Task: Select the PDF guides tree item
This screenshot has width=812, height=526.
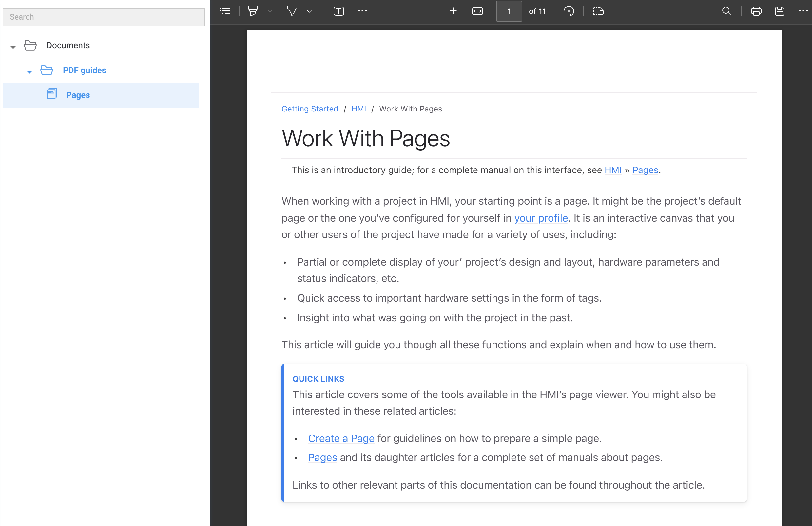Action: tap(84, 70)
